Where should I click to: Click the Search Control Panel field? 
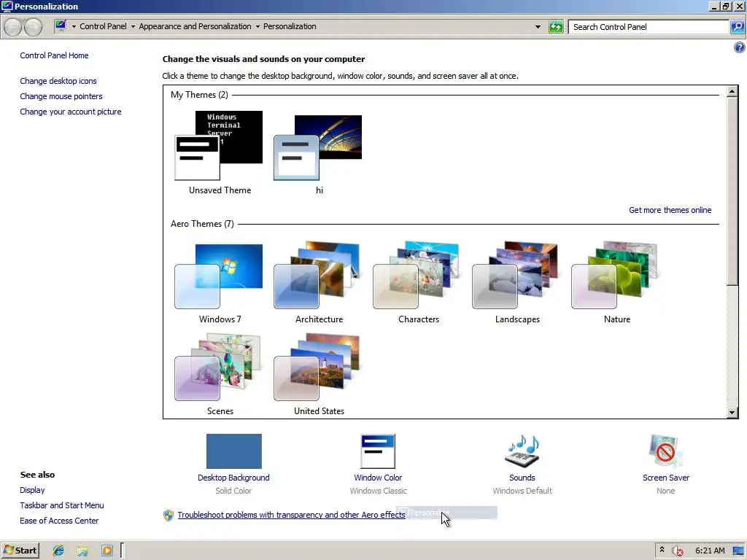pyautogui.click(x=649, y=27)
